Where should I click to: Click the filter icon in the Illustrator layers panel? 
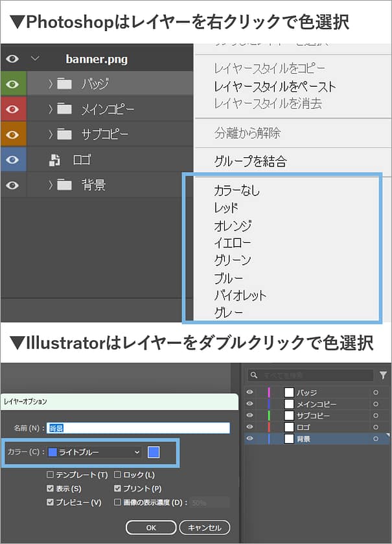coord(383,375)
